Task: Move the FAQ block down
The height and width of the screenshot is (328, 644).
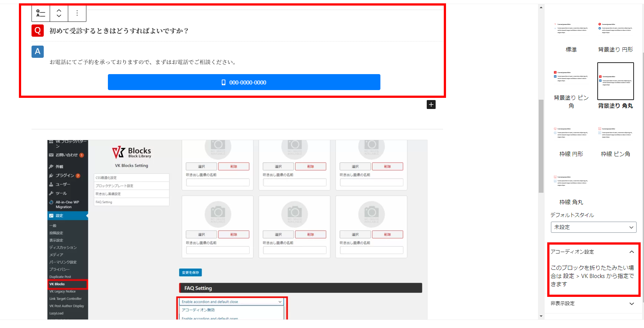Action: click(59, 16)
